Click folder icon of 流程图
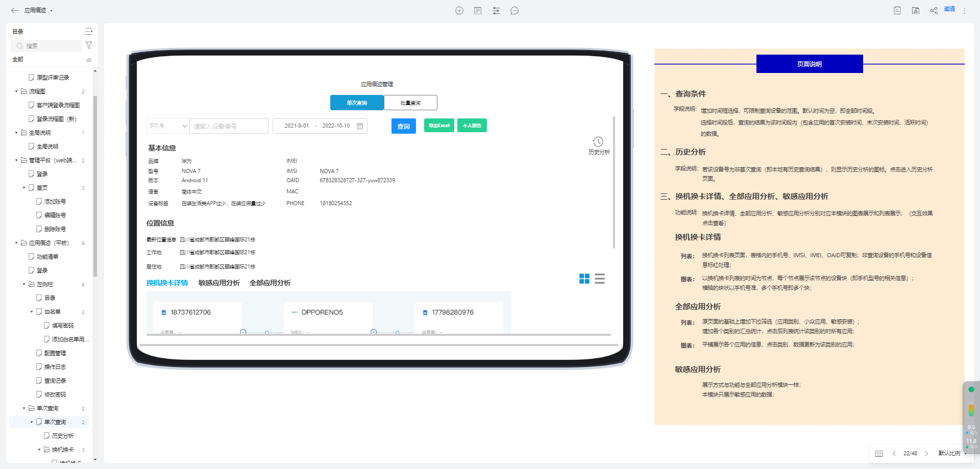980x469 pixels. 24,91
